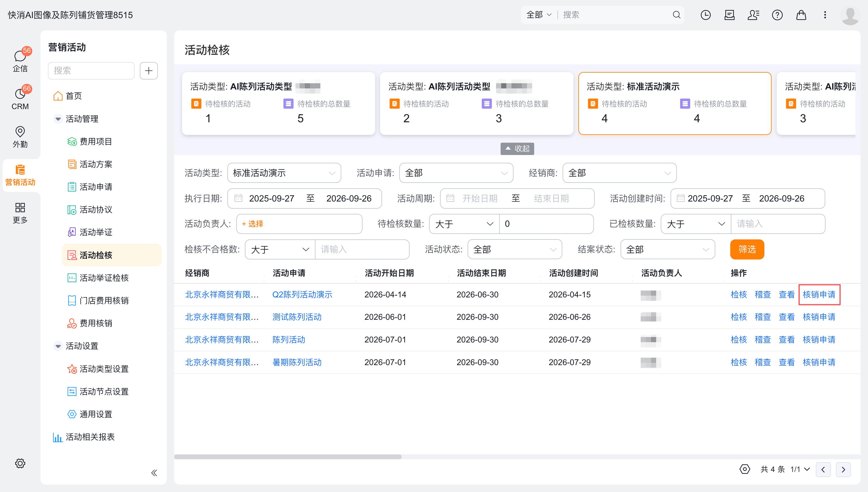Open the 企信 messaging icon
The image size is (868, 492).
[20, 61]
